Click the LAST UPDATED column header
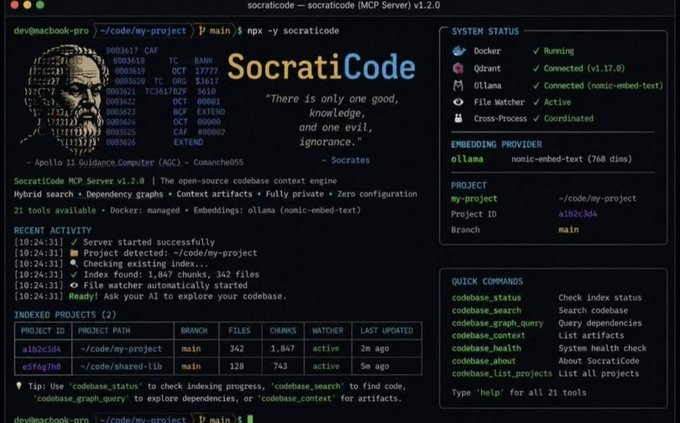The height and width of the screenshot is (423, 680). click(386, 331)
